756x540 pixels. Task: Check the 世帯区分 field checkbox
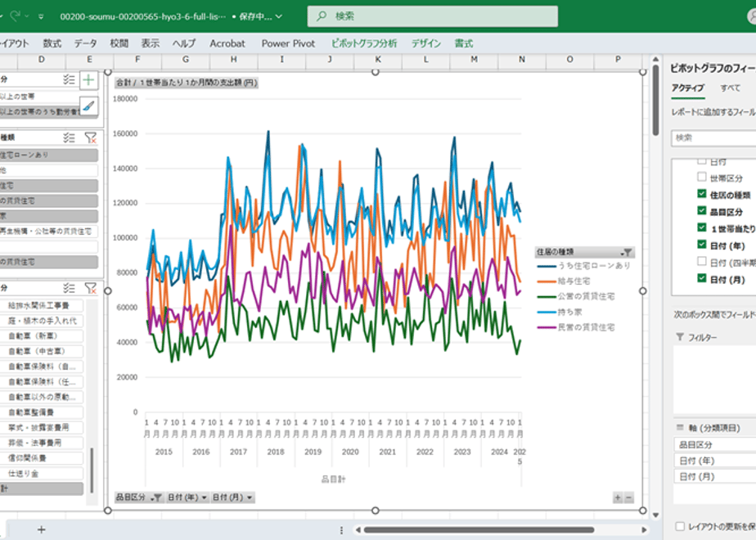click(x=702, y=177)
